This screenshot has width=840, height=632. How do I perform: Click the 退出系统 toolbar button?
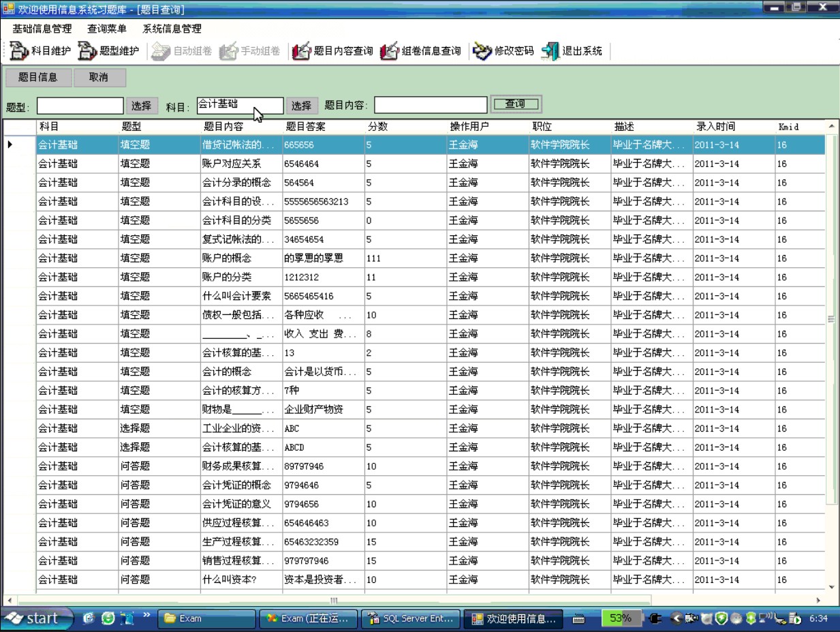click(x=572, y=51)
